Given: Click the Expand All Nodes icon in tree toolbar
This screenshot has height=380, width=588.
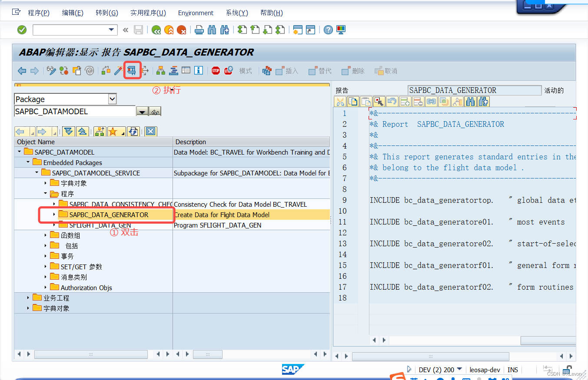Looking at the screenshot, I should point(68,132).
